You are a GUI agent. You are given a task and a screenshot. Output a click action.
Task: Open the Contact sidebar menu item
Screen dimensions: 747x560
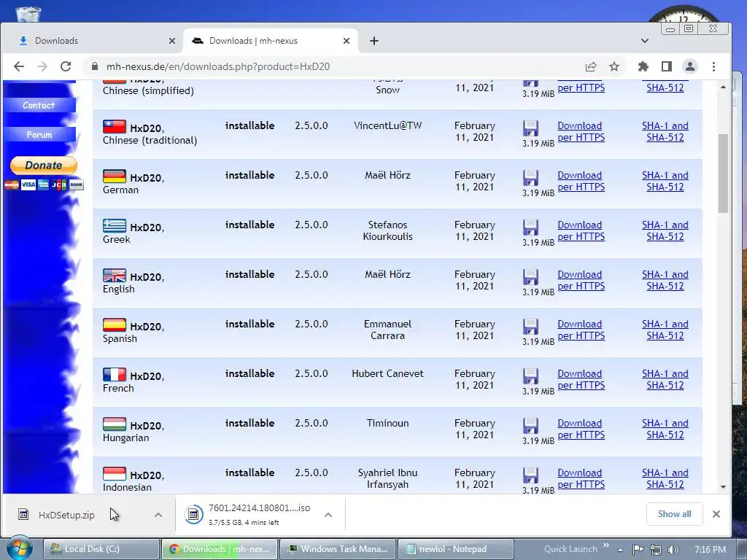click(39, 105)
